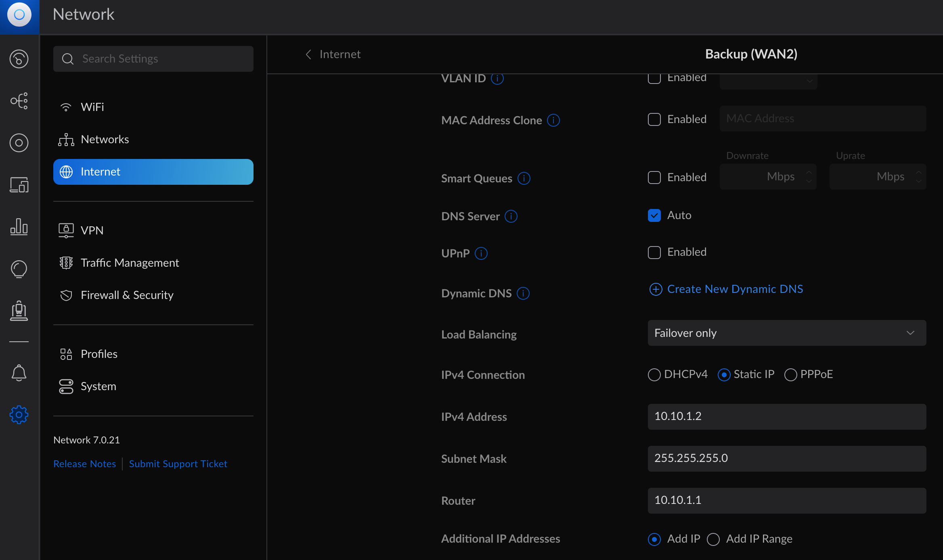Select the PPPoE connection radio button
Image resolution: width=943 pixels, height=560 pixels.
pos(790,374)
